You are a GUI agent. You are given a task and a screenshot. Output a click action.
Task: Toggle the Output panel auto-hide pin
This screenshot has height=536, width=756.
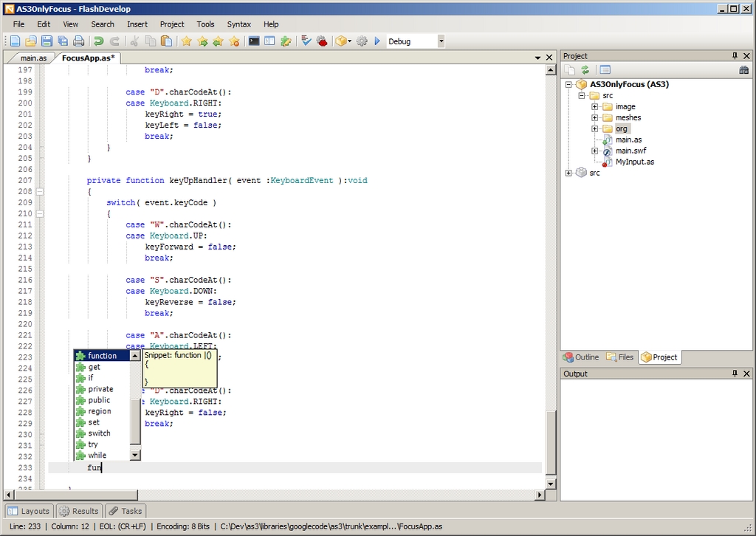tap(735, 374)
